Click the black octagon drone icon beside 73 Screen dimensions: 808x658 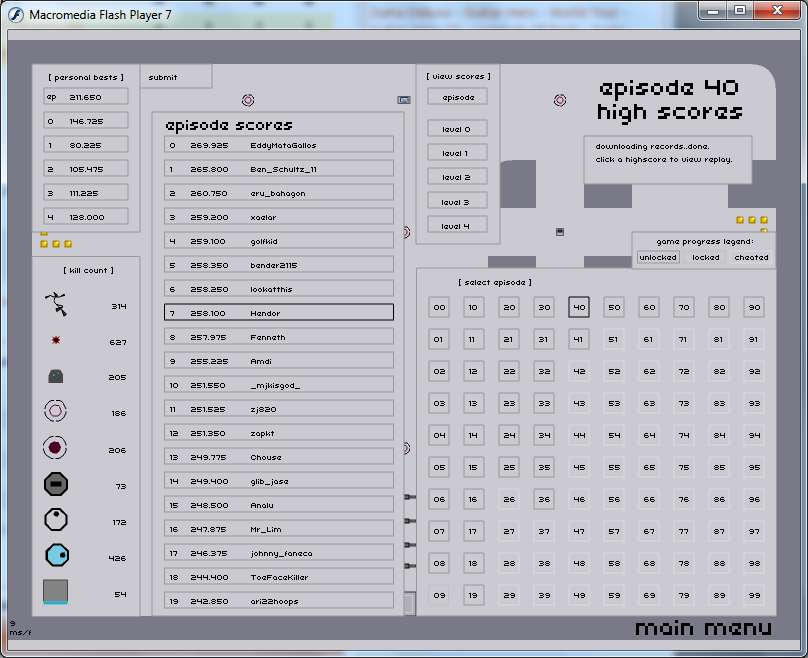tap(55, 485)
